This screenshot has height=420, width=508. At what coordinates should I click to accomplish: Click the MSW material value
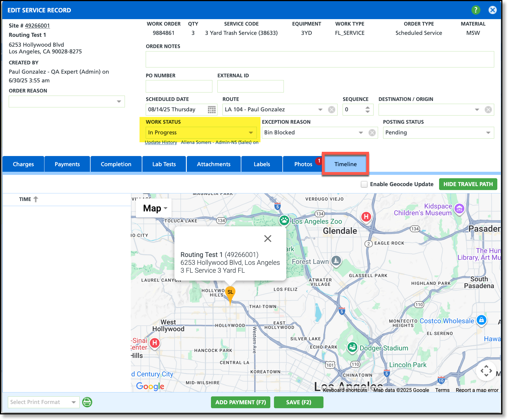(473, 33)
